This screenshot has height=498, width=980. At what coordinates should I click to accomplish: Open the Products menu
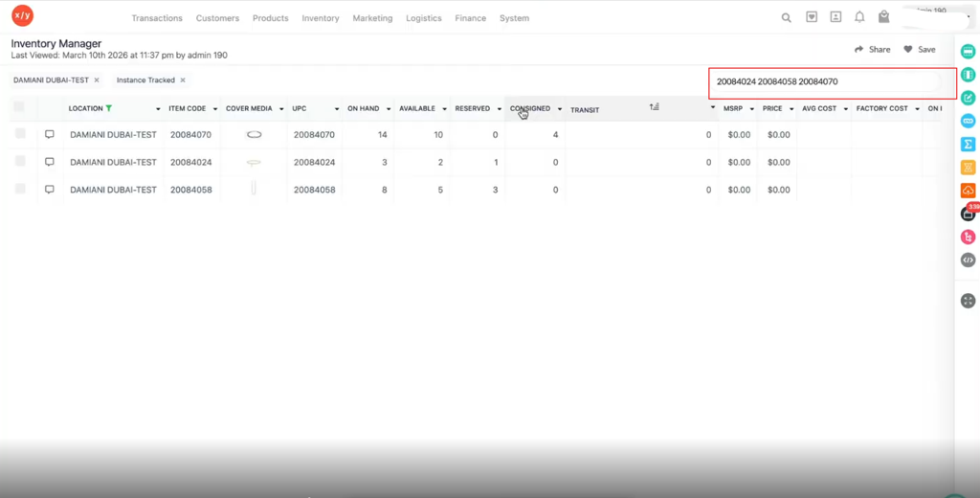271,18
